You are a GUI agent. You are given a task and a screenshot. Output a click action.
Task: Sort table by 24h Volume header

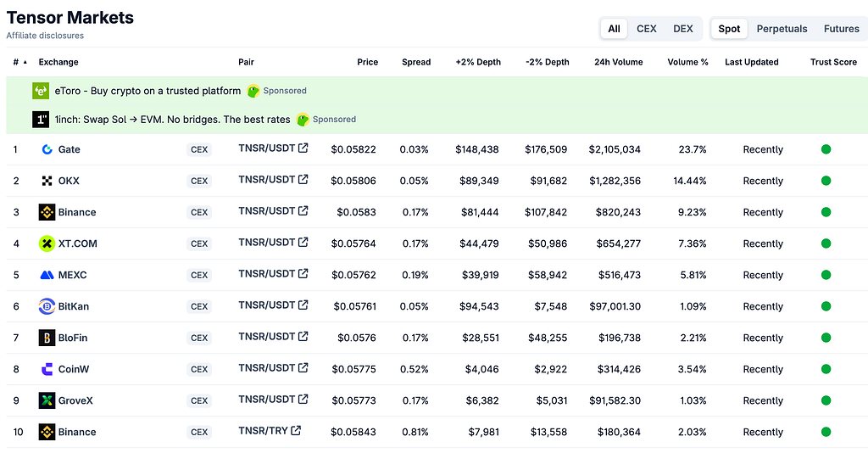(x=618, y=62)
